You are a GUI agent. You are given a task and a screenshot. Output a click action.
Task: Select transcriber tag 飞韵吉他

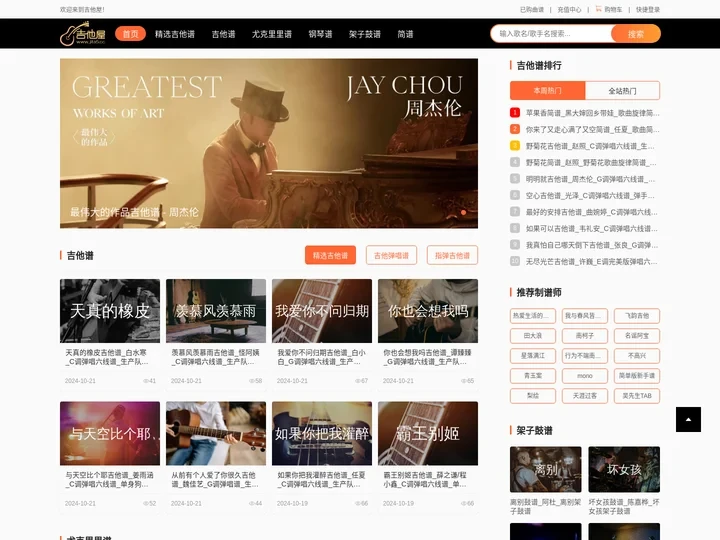(637, 315)
